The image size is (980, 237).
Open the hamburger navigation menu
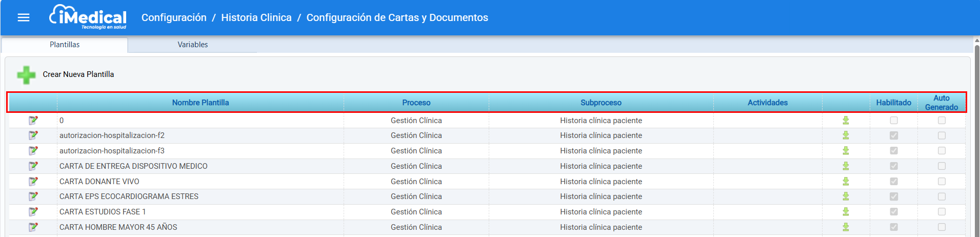[x=24, y=17]
